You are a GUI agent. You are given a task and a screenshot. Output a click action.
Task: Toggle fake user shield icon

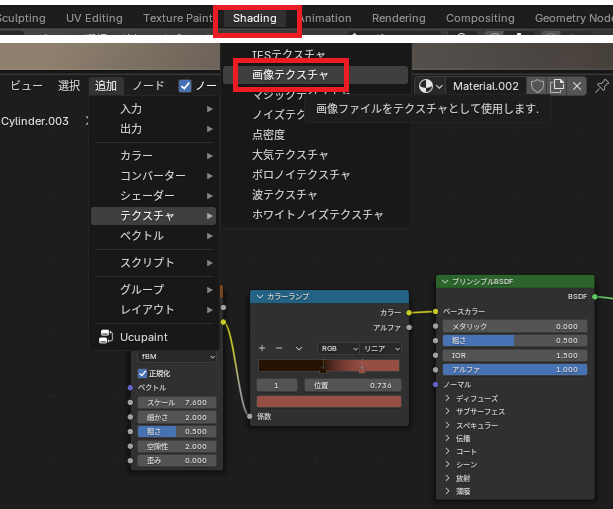537,86
